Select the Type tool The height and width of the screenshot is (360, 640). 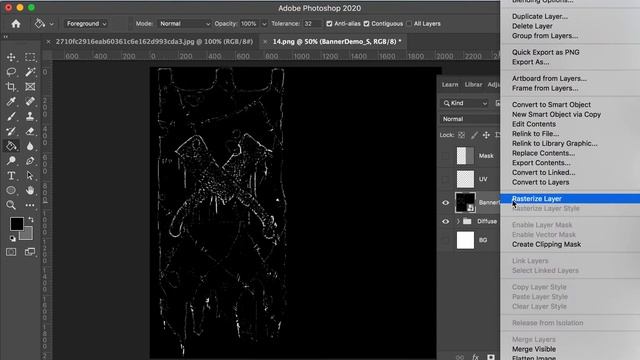tap(11, 176)
